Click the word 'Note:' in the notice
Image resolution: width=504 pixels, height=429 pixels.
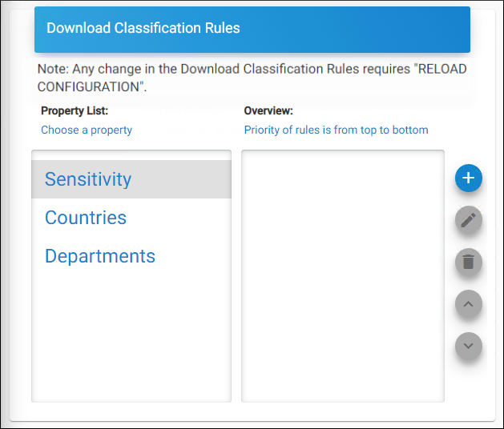[51, 69]
